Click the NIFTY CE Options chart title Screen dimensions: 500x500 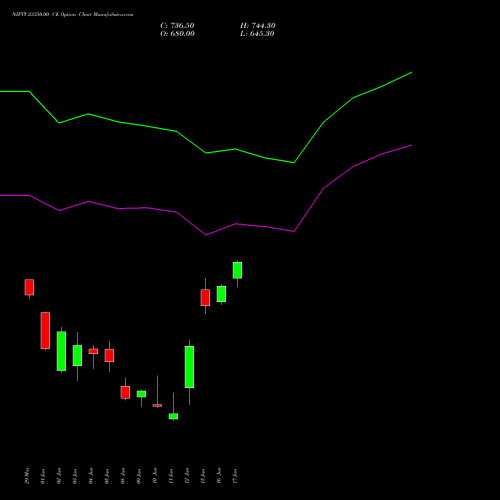(73, 15)
